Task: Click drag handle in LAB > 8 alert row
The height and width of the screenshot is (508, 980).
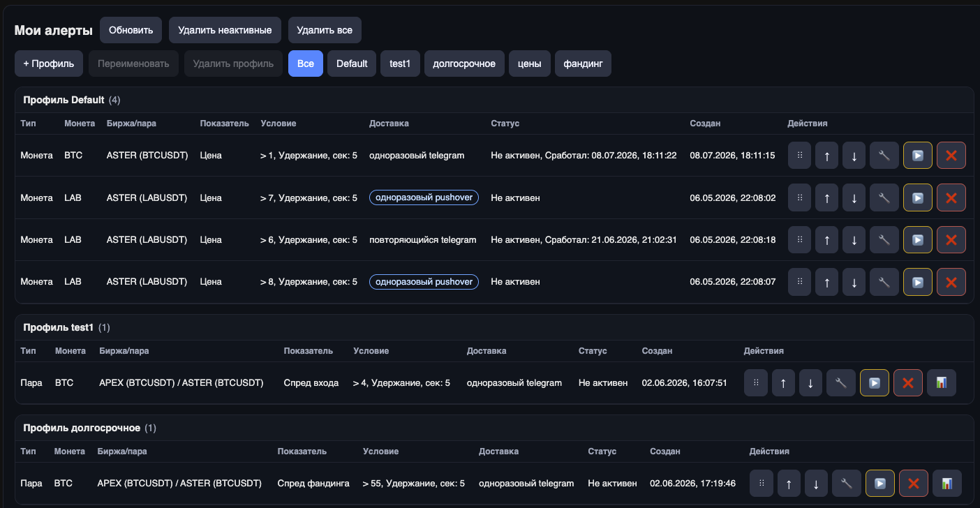Action: tap(799, 282)
